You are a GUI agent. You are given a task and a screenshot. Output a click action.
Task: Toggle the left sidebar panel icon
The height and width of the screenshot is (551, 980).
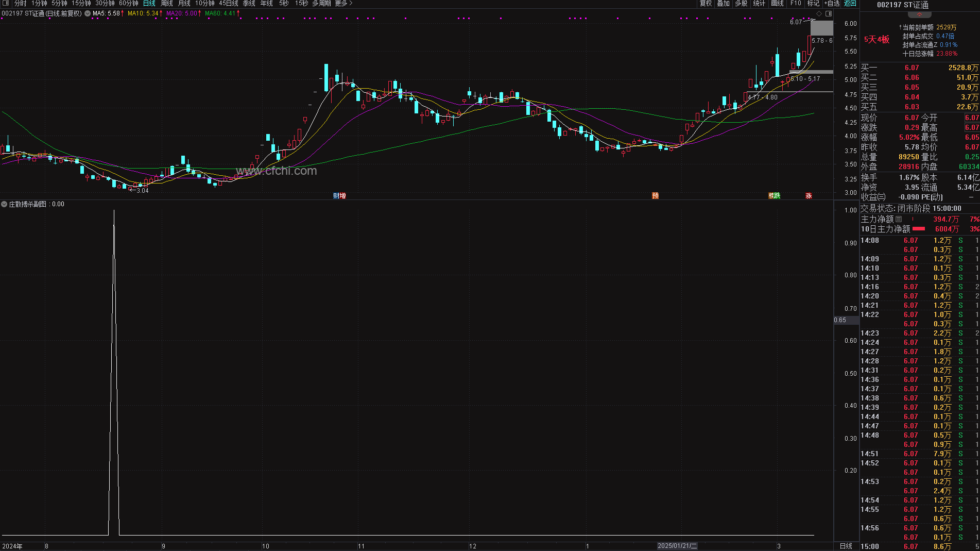click(6, 3)
